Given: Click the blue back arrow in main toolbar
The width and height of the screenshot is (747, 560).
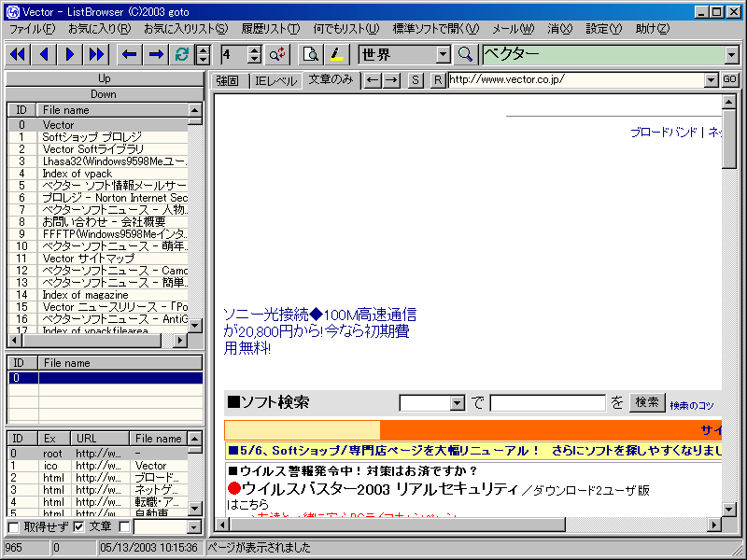Looking at the screenshot, I should click(129, 54).
